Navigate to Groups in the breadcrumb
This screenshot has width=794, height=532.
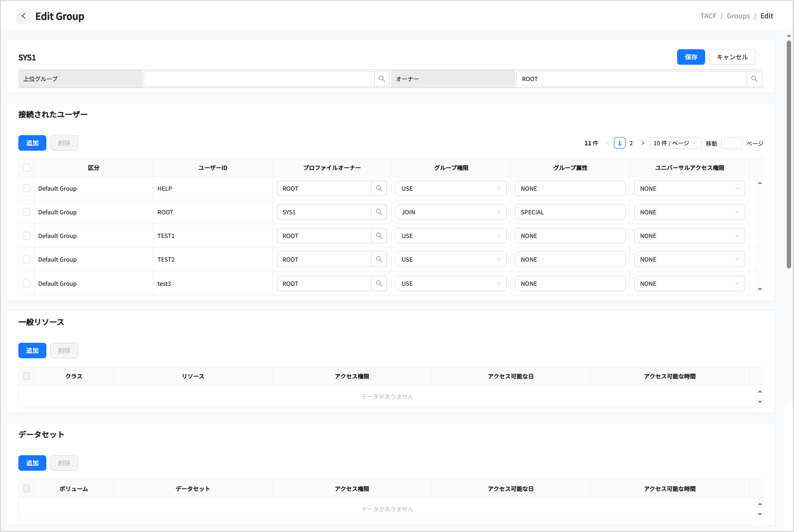tap(738, 16)
